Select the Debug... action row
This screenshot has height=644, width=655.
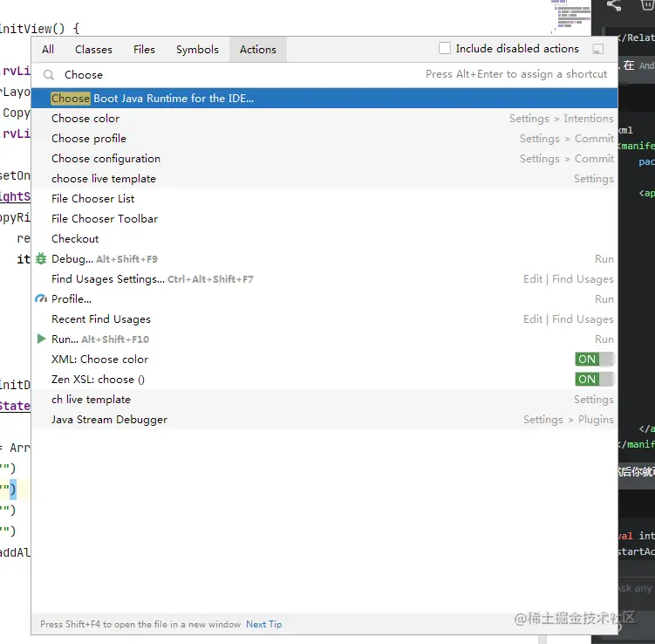point(324,258)
